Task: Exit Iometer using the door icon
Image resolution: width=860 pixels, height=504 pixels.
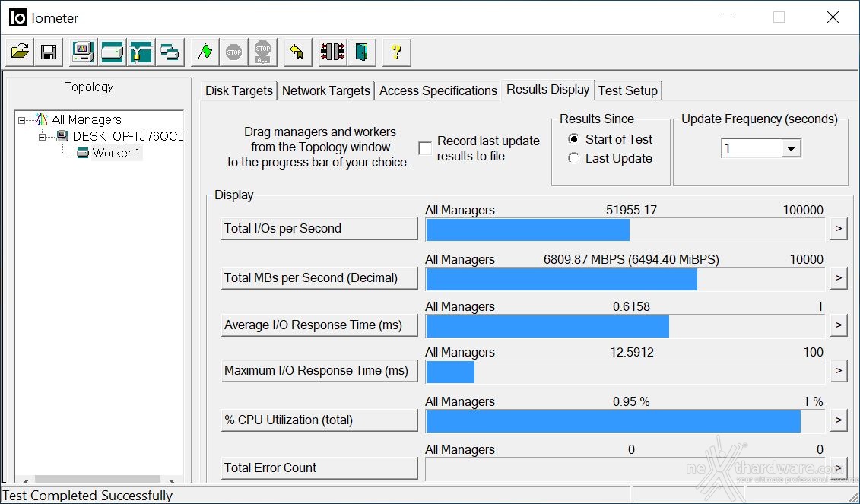Action: [361, 52]
